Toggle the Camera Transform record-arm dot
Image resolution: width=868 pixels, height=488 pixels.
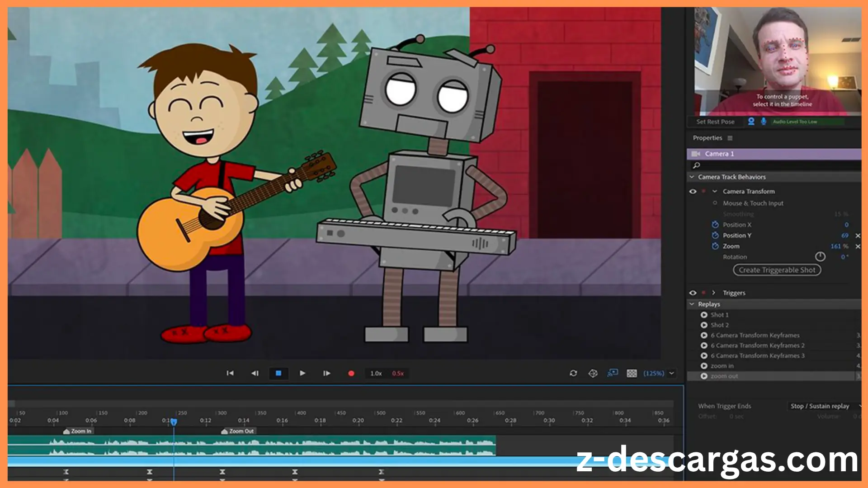[x=703, y=191]
